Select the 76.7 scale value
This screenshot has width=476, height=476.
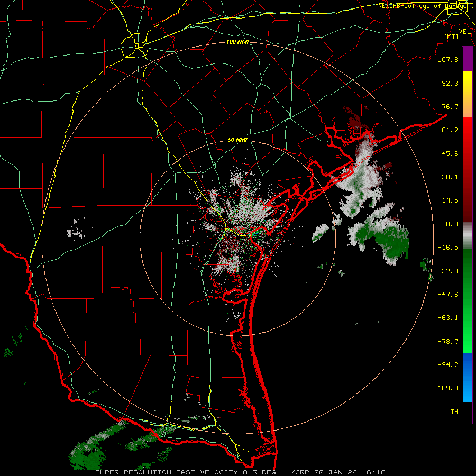[x=450, y=106]
